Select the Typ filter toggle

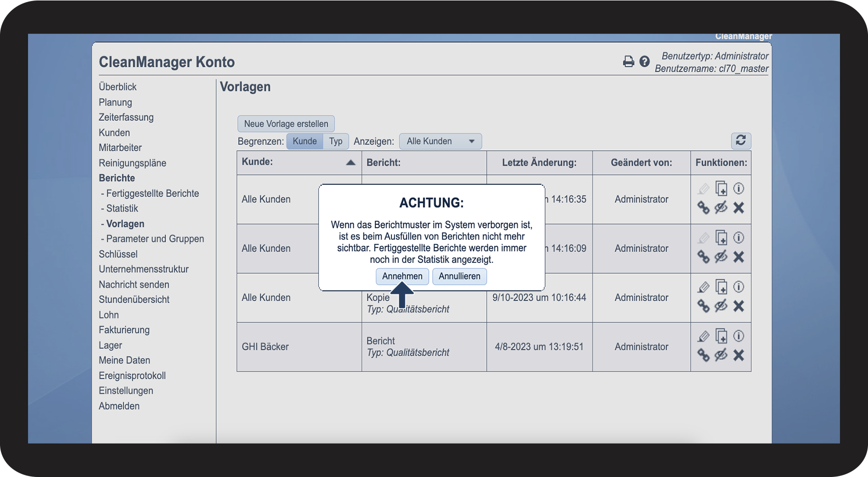click(336, 141)
